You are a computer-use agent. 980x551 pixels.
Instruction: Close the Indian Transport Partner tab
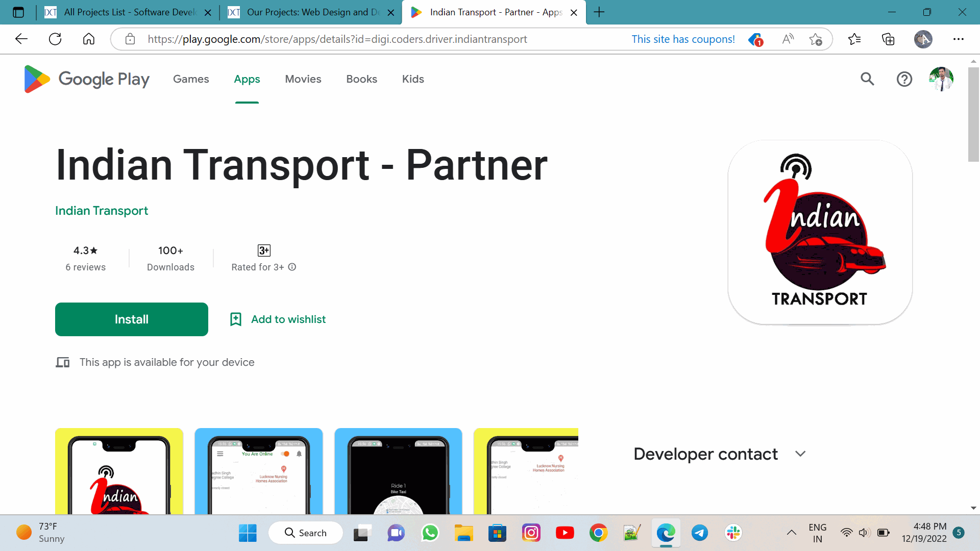coord(574,13)
